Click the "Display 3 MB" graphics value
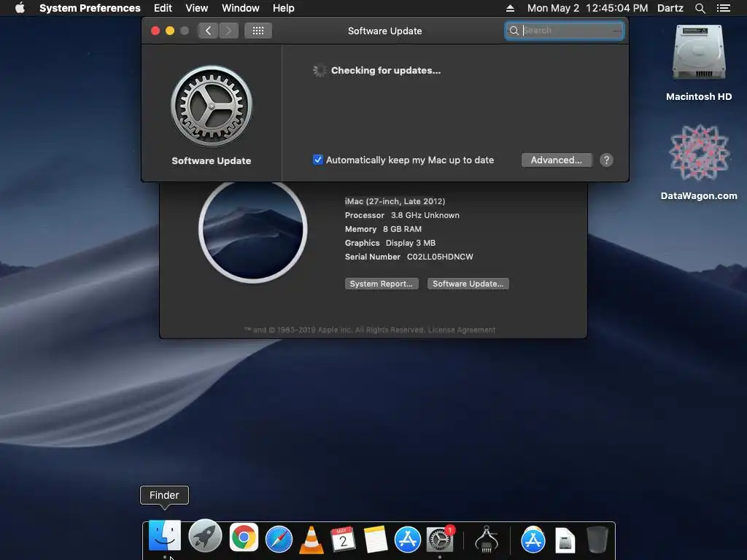747x560 pixels. tap(411, 243)
